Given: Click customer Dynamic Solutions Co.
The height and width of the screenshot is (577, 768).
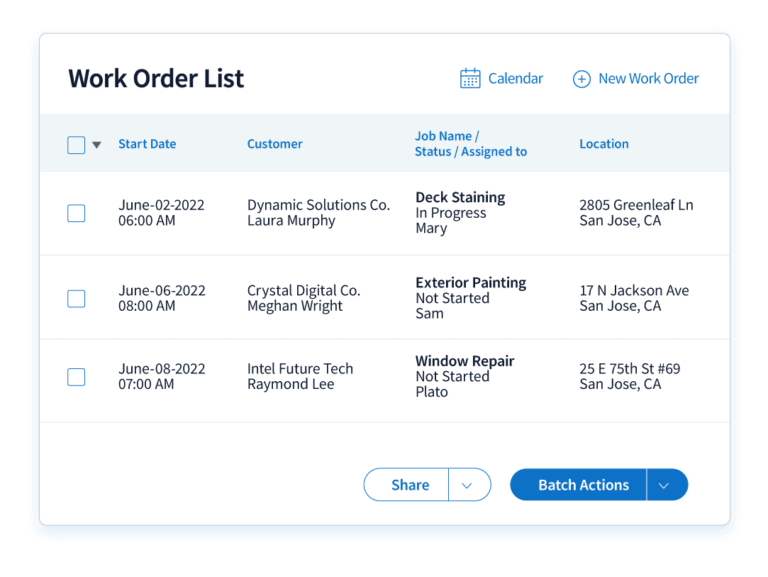Looking at the screenshot, I should tap(318, 205).
